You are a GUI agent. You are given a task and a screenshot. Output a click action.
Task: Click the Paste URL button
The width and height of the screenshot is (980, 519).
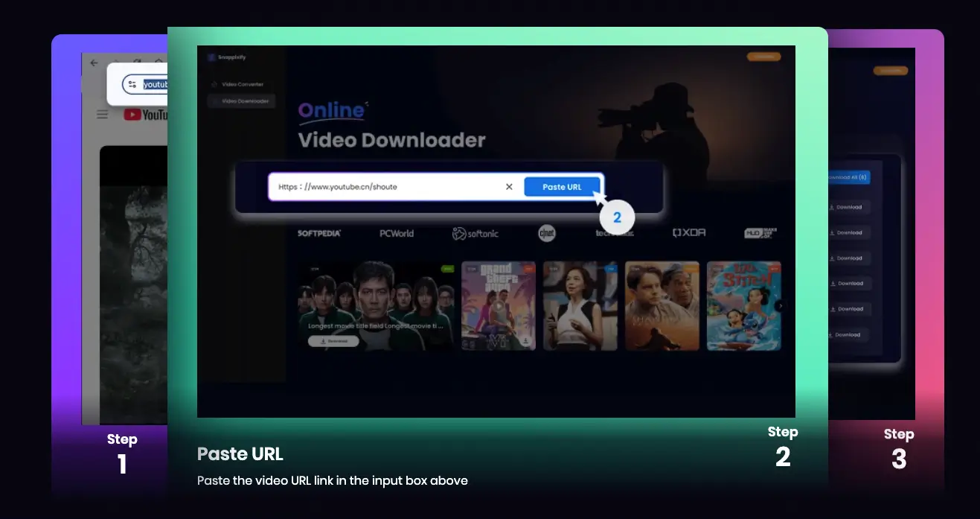[x=563, y=186]
